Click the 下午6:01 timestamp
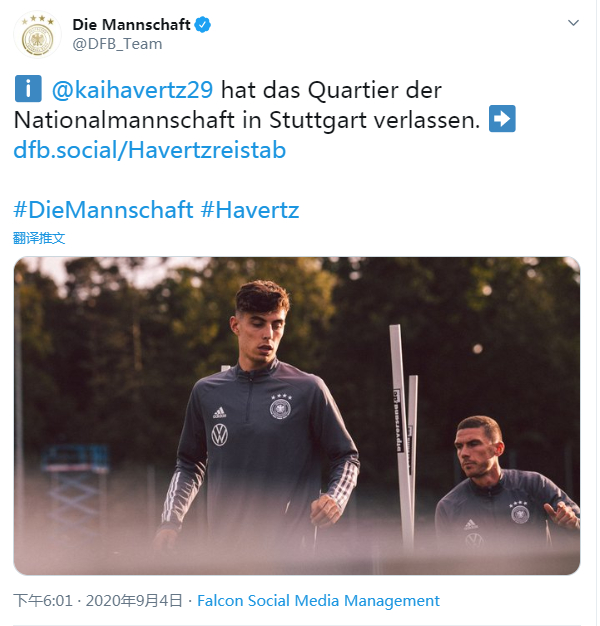The height and width of the screenshot is (626, 600). 43,600
